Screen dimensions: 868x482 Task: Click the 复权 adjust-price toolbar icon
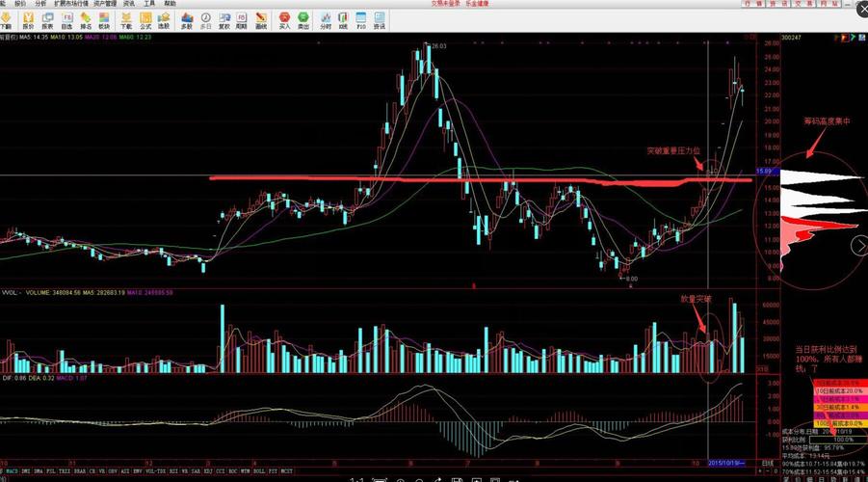pos(224,21)
